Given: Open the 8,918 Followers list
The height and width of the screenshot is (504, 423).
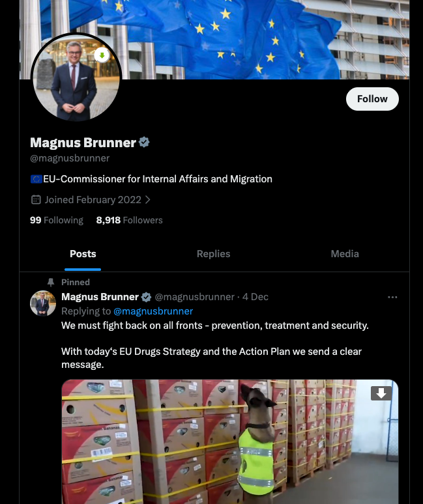Looking at the screenshot, I should [129, 220].
